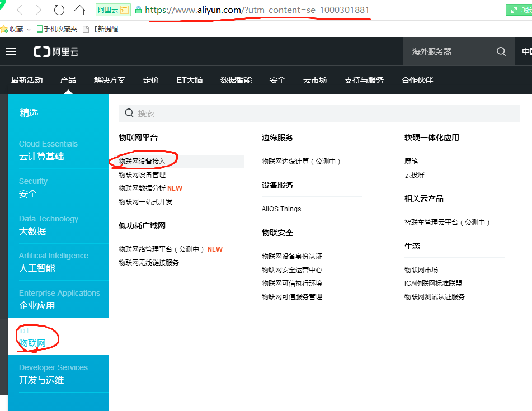The width and height of the screenshot is (532, 411).
Task: Click the browser forward arrow
Action: (x=39, y=10)
